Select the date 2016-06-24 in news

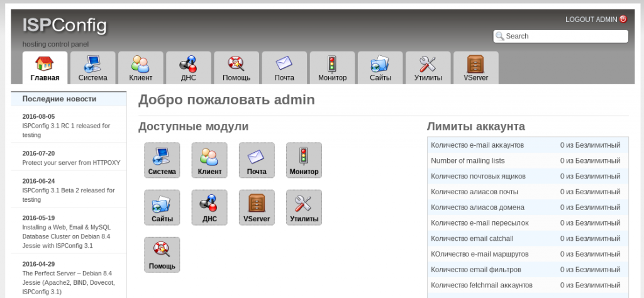pyautogui.click(x=38, y=181)
